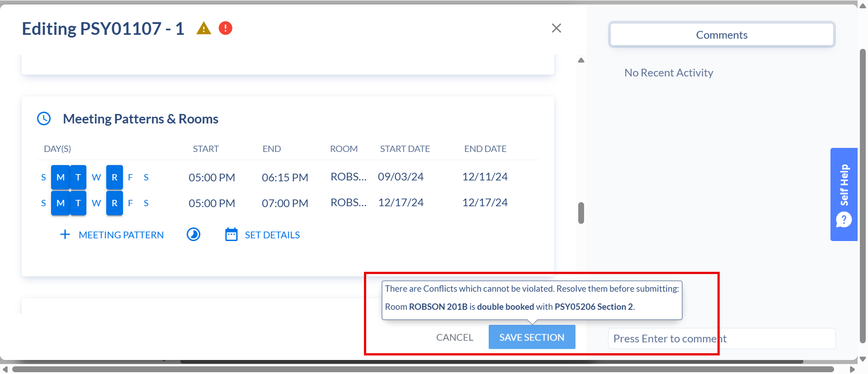This screenshot has width=868, height=374.
Task: Click the ROBSON 201B room name in conflict message
Action: (x=438, y=307)
